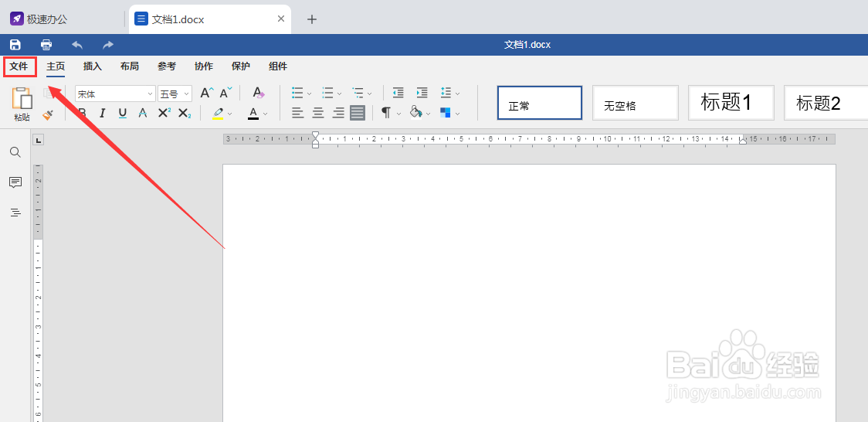The height and width of the screenshot is (422, 868).
Task: Insert a multilevel list
Action: [358, 93]
